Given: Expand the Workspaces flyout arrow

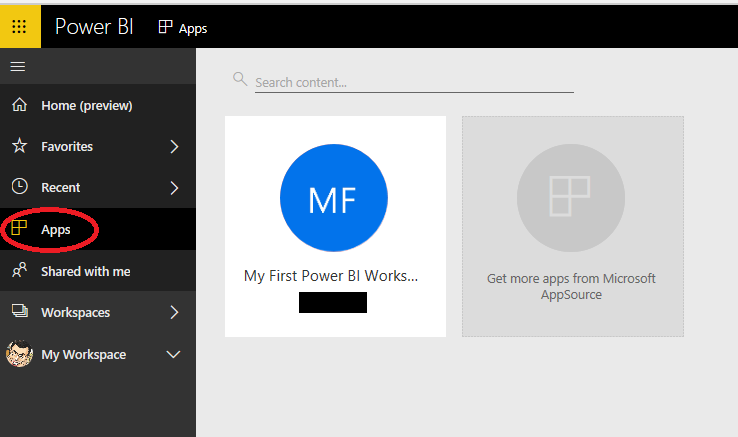Looking at the screenshot, I should pyautogui.click(x=174, y=312).
